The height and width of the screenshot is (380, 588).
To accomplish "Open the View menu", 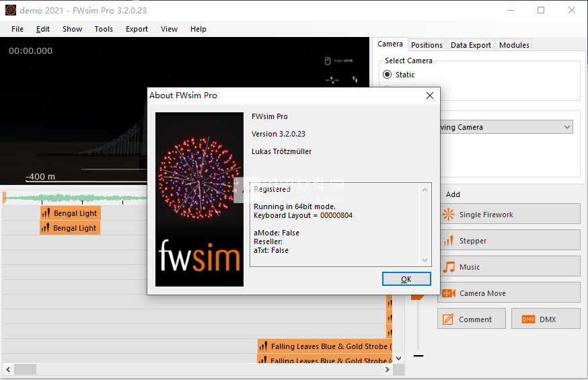I will coord(169,29).
